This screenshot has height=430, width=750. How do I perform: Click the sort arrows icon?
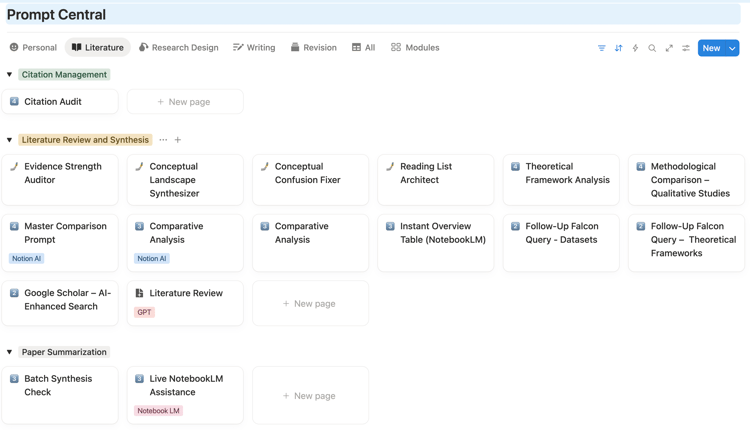click(619, 48)
